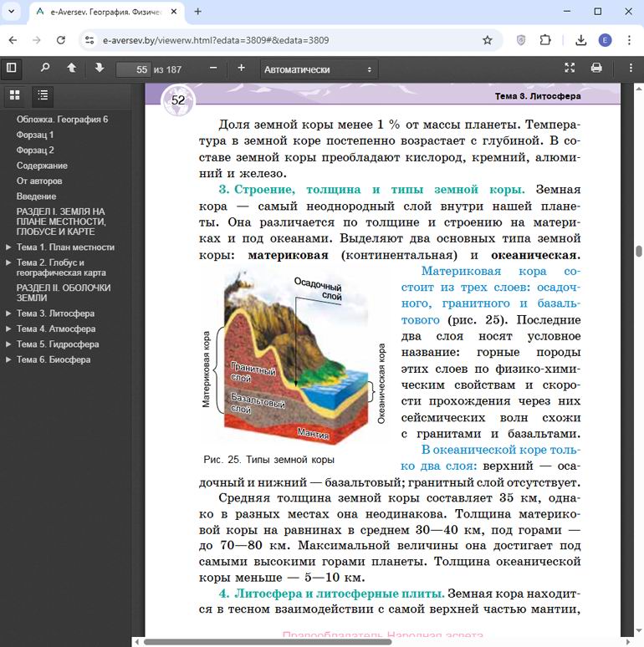Go to next page arrow

coord(99,69)
